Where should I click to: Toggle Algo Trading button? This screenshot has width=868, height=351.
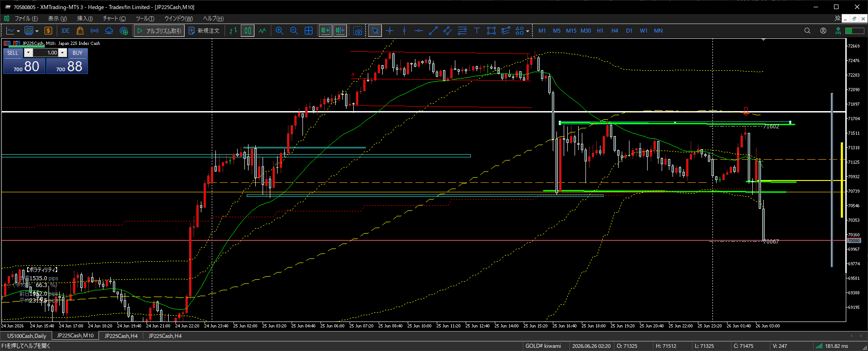pos(159,31)
